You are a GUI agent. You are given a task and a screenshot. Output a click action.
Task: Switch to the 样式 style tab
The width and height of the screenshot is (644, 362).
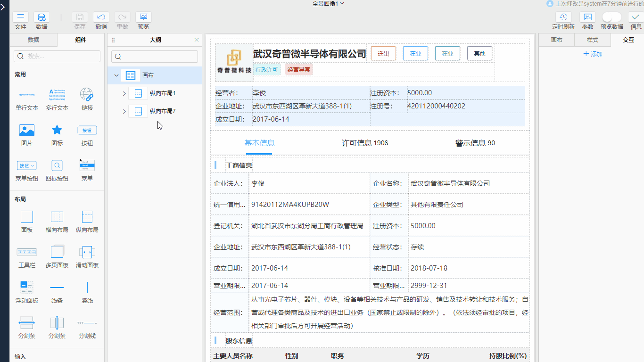593,40
